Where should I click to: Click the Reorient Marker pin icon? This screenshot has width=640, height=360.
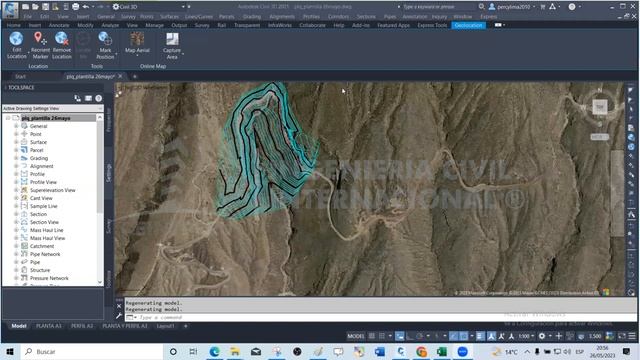click(x=40, y=39)
